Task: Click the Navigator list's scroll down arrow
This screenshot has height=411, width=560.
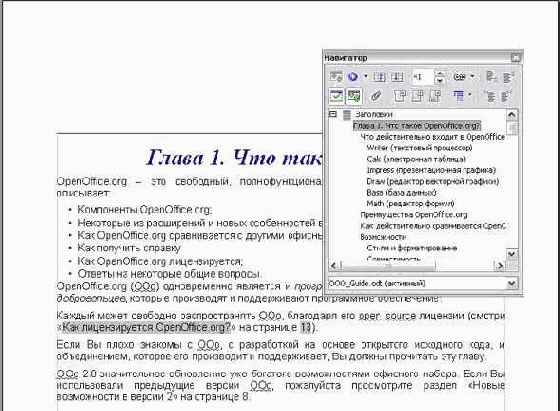Action: (512, 254)
